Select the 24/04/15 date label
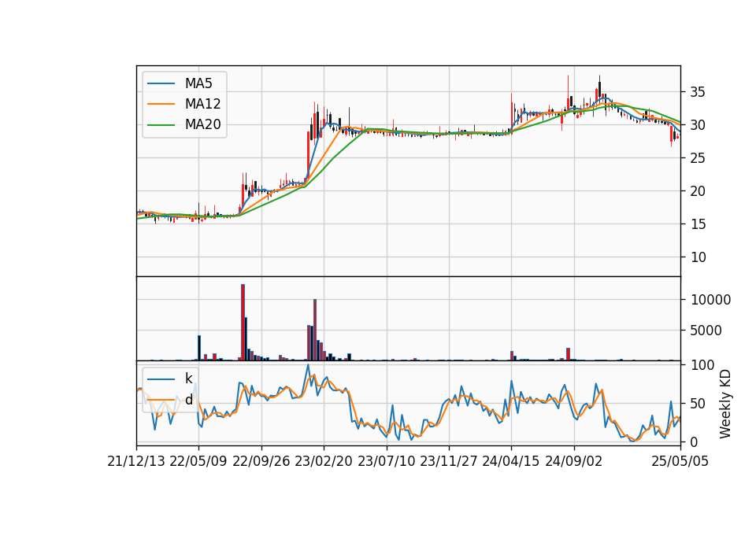The width and height of the screenshot is (756, 543). pyautogui.click(x=511, y=461)
